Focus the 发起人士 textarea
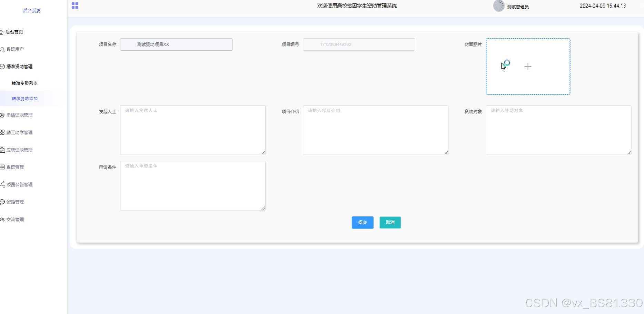Image resolution: width=644 pixels, height=314 pixels. click(x=193, y=130)
